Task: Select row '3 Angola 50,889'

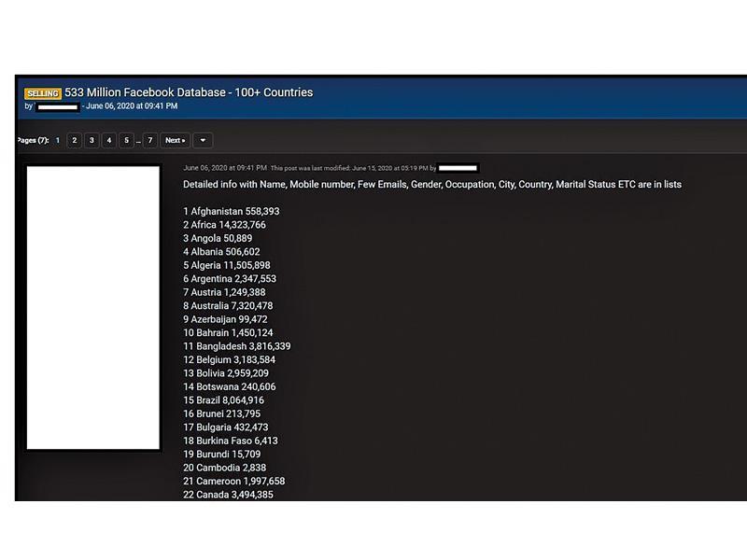Action: 218,238
